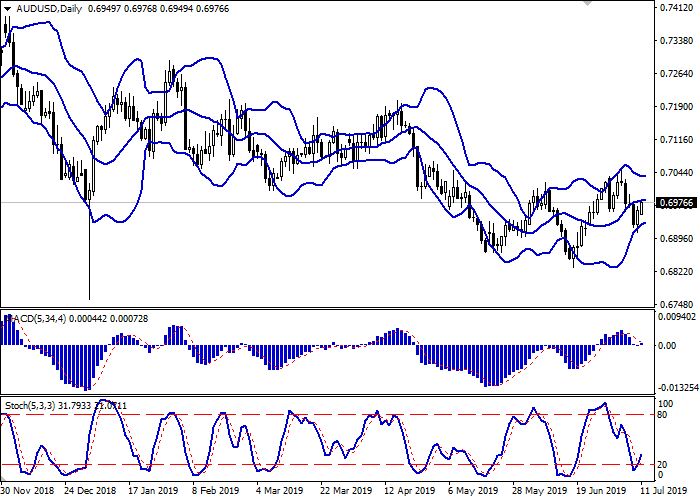Click the 24 Dec 2018 date label

tap(89, 491)
